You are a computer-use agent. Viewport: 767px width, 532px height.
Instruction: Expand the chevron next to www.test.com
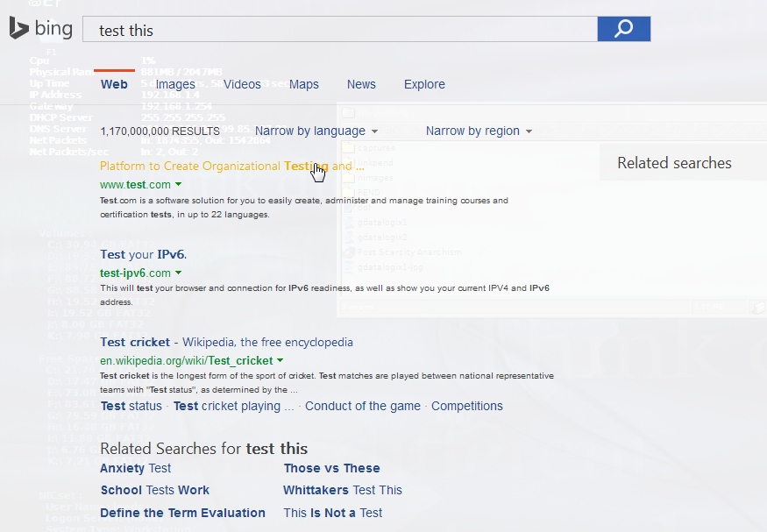tap(178, 185)
